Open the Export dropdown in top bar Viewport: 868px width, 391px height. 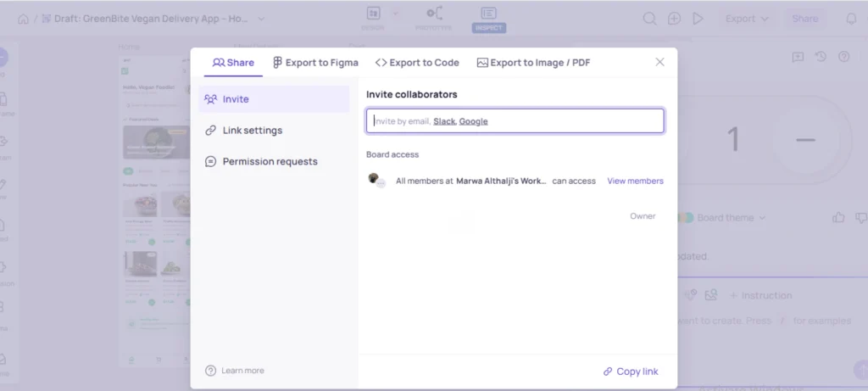coord(747,19)
